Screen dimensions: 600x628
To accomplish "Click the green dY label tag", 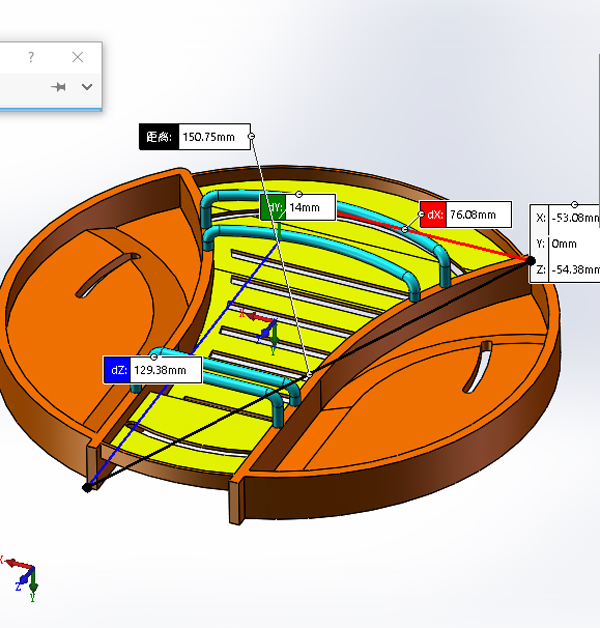I will pos(272,207).
